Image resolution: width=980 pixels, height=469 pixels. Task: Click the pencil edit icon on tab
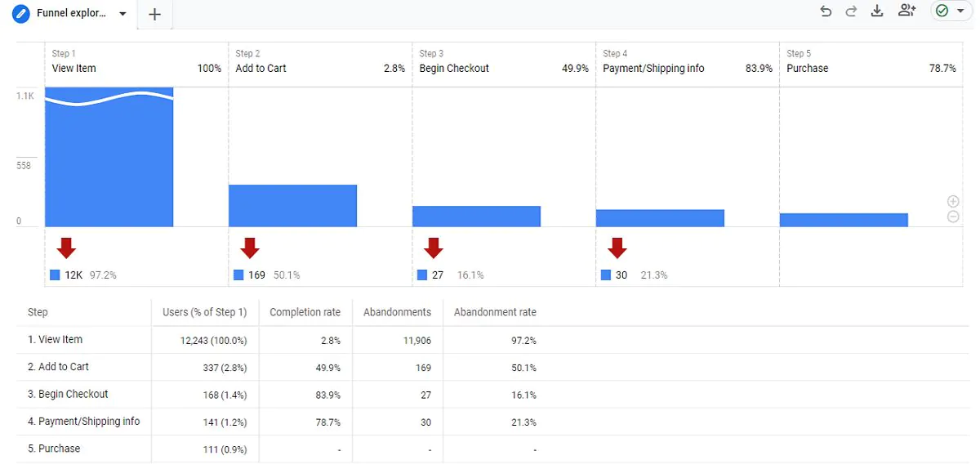point(21,14)
